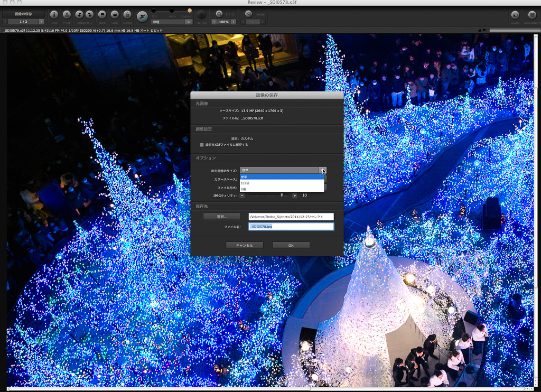Open the 無題 settings preset dropdown
The image size is (541, 392).
tap(172, 22)
